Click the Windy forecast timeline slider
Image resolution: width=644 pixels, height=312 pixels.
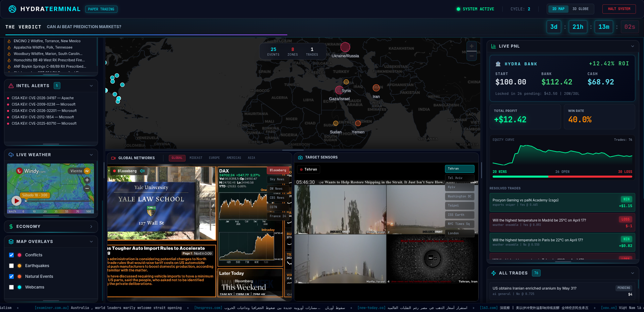[x=58, y=201]
